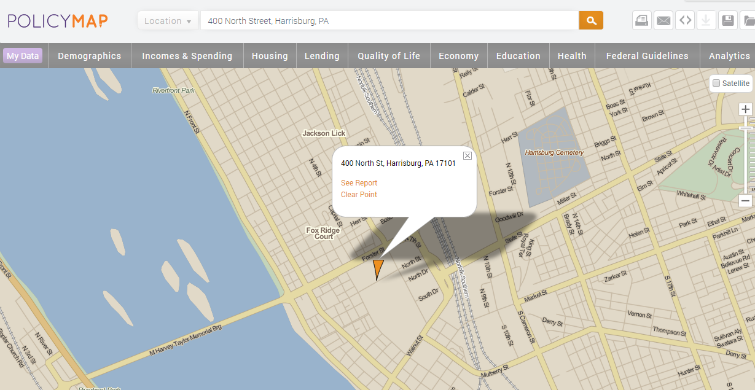Select the My Data tab
The width and height of the screenshot is (755, 390).
point(23,56)
